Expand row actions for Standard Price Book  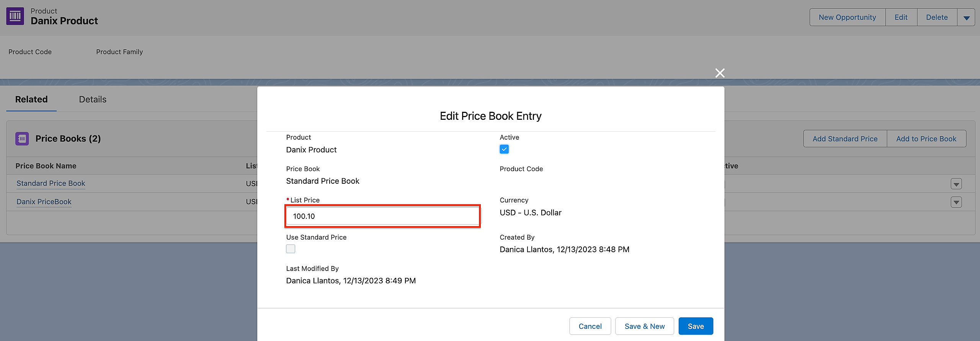[x=956, y=184]
